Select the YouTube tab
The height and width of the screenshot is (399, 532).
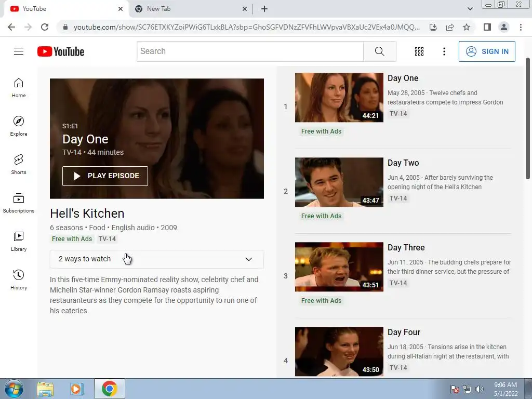pyautogui.click(x=66, y=9)
